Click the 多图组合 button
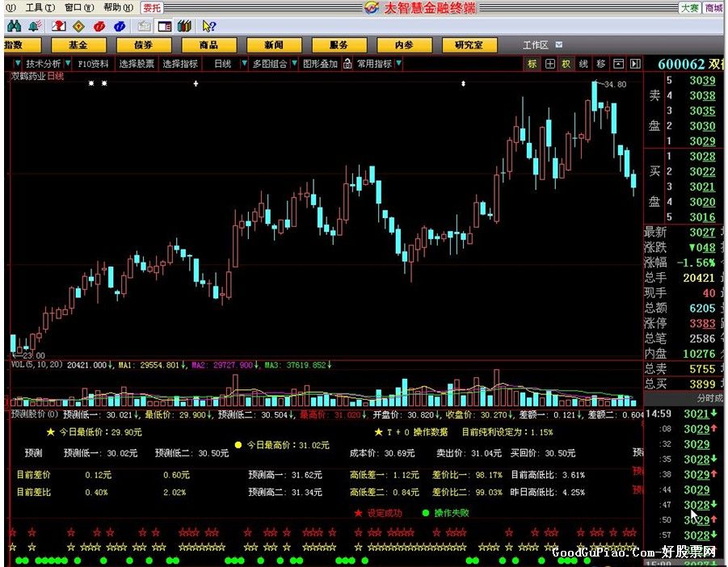Viewport: 728px width, 567px height. [270, 64]
